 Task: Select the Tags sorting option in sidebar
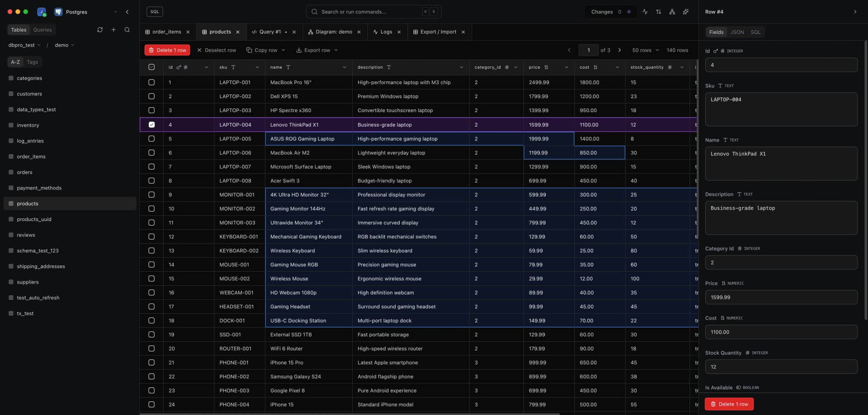(33, 62)
